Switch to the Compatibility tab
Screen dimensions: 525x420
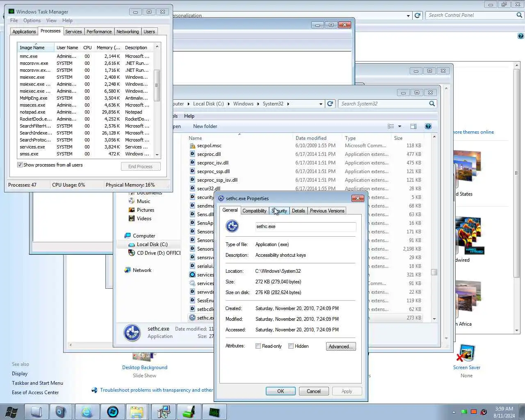(x=254, y=211)
